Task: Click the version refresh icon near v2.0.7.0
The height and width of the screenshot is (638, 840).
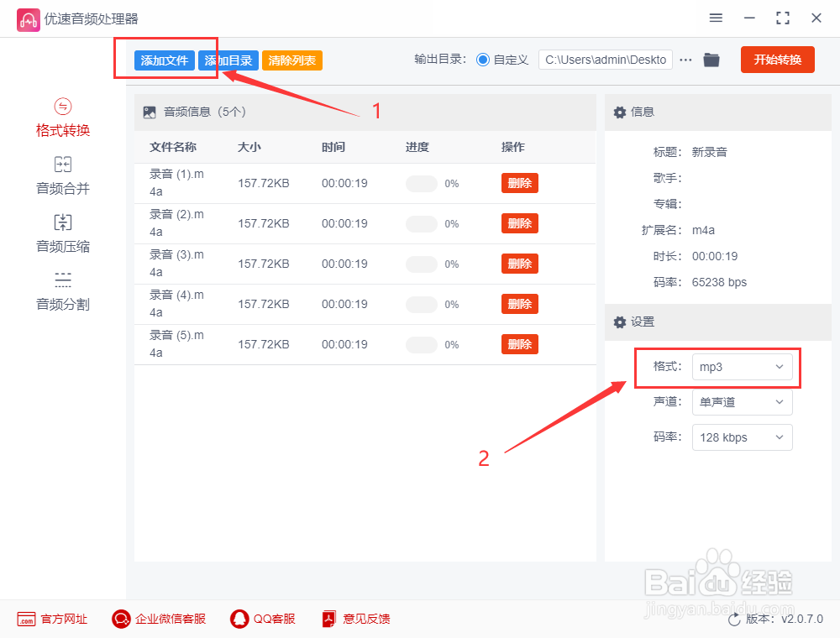Action: (x=734, y=620)
